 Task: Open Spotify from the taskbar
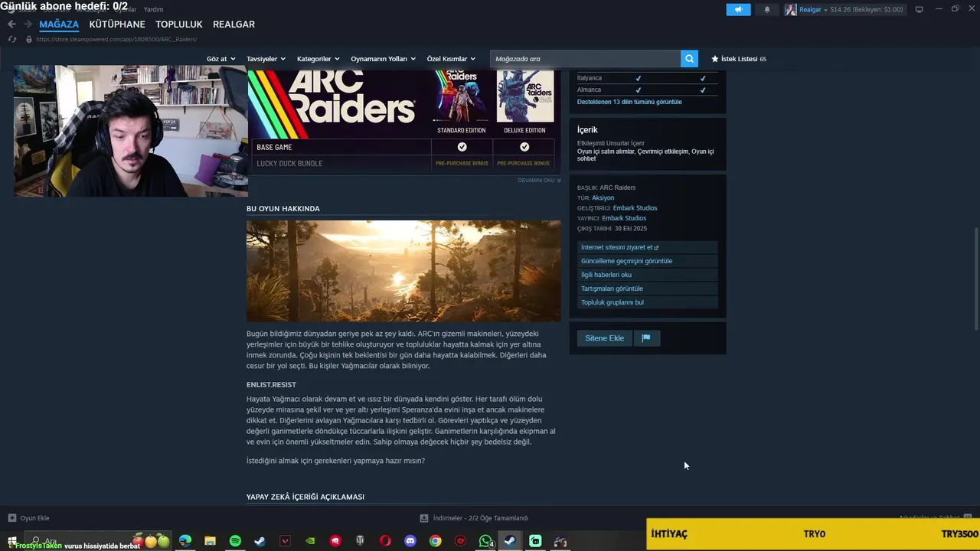pyautogui.click(x=235, y=541)
